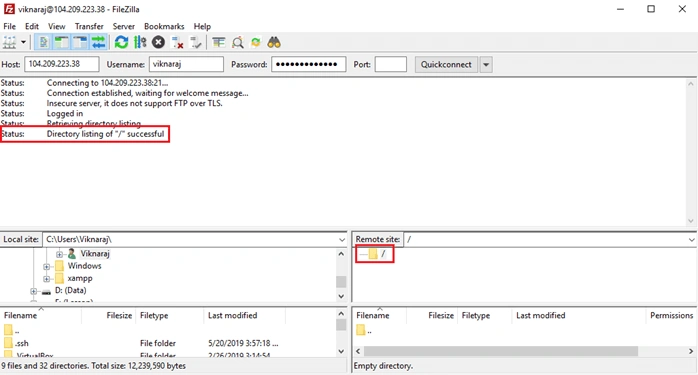The width and height of the screenshot is (698, 375).
Task: Disconnect from the current server
Action: click(x=177, y=43)
